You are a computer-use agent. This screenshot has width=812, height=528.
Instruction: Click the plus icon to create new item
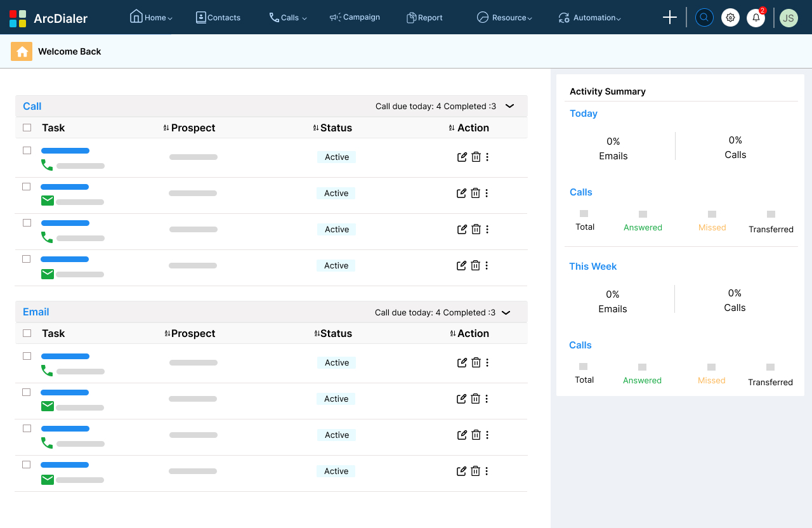click(x=669, y=17)
